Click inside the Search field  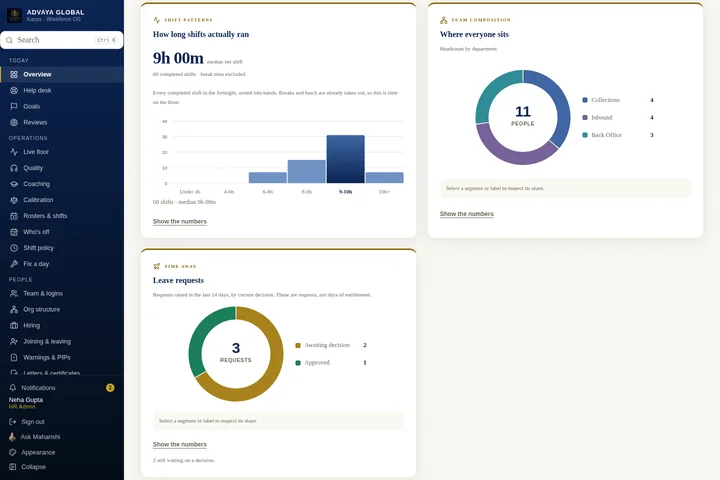coord(62,40)
